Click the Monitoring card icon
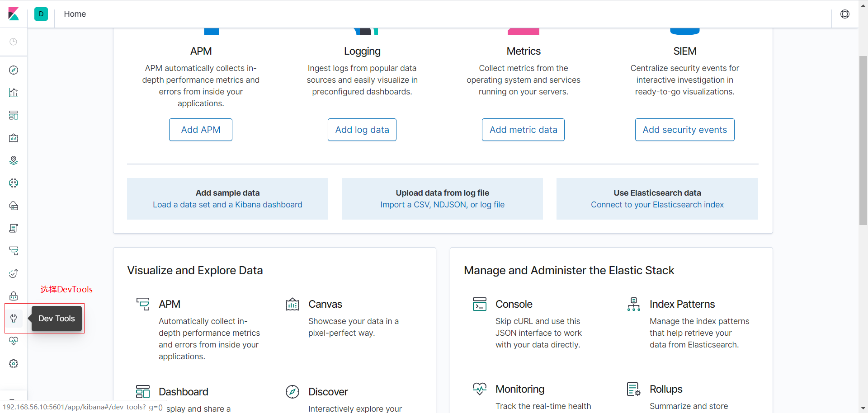Viewport: 868px width, 413px height. (x=480, y=389)
